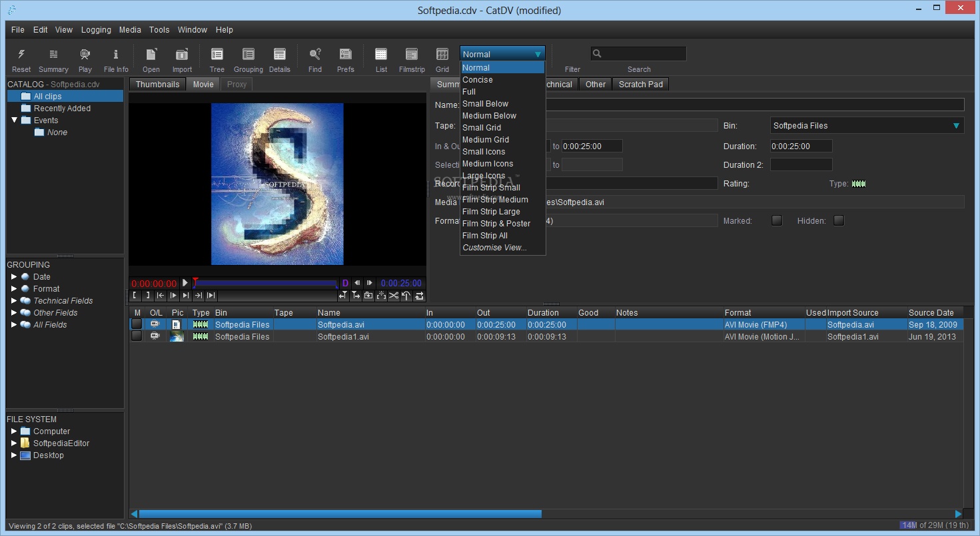Click the Find toolbar icon
Image resolution: width=980 pixels, height=536 pixels.
coord(315,55)
